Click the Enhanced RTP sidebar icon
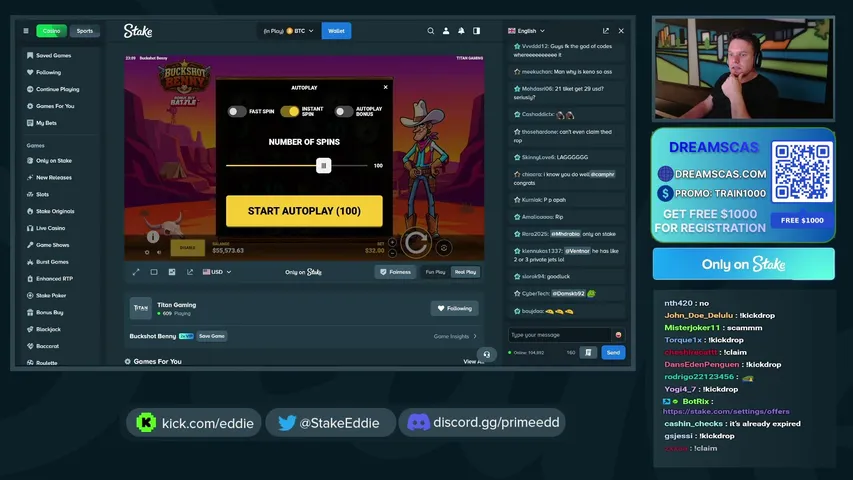853x480 pixels. coord(30,279)
